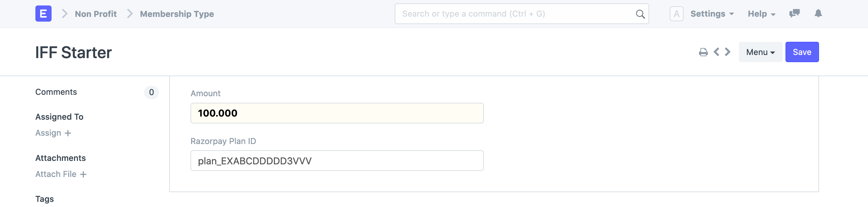Expand the Help dropdown
The image size is (868, 207).
pyautogui.click(x=761, y=14)
